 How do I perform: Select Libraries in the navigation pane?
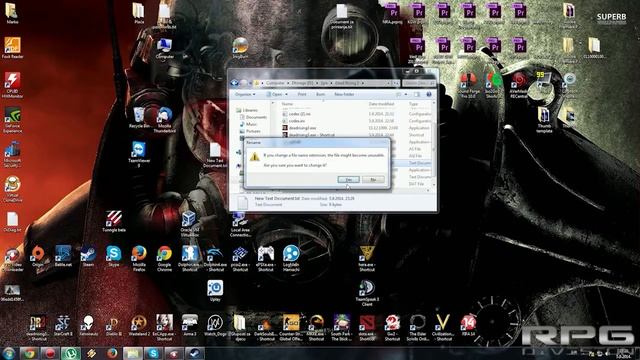[247, 110]
